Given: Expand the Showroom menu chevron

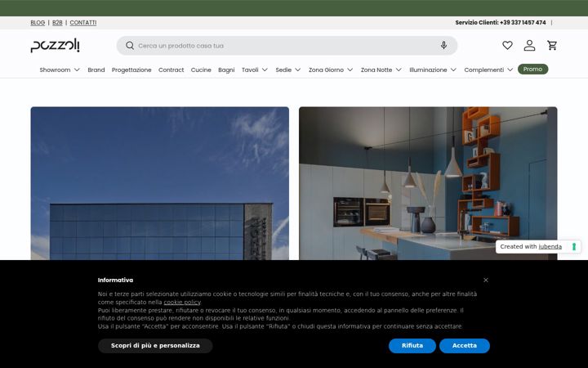Looking at the screenshot, I should coord(77,70).
